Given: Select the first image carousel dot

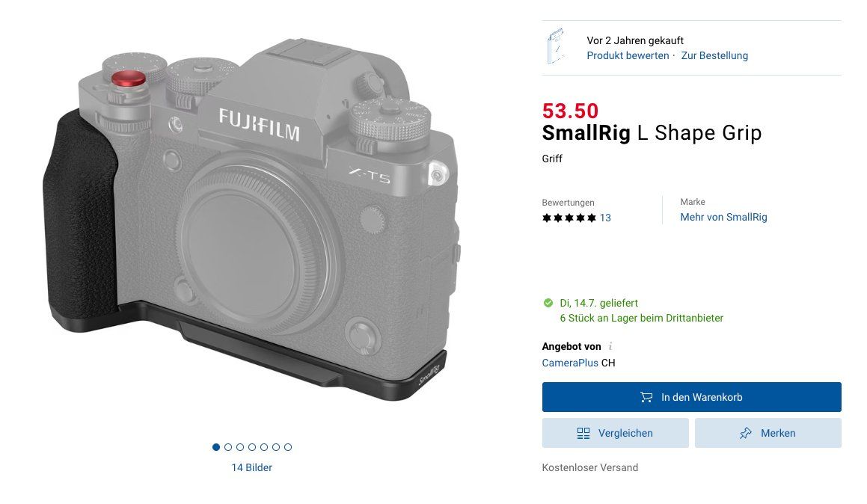Looking at the screenshot, I should 216,447.
